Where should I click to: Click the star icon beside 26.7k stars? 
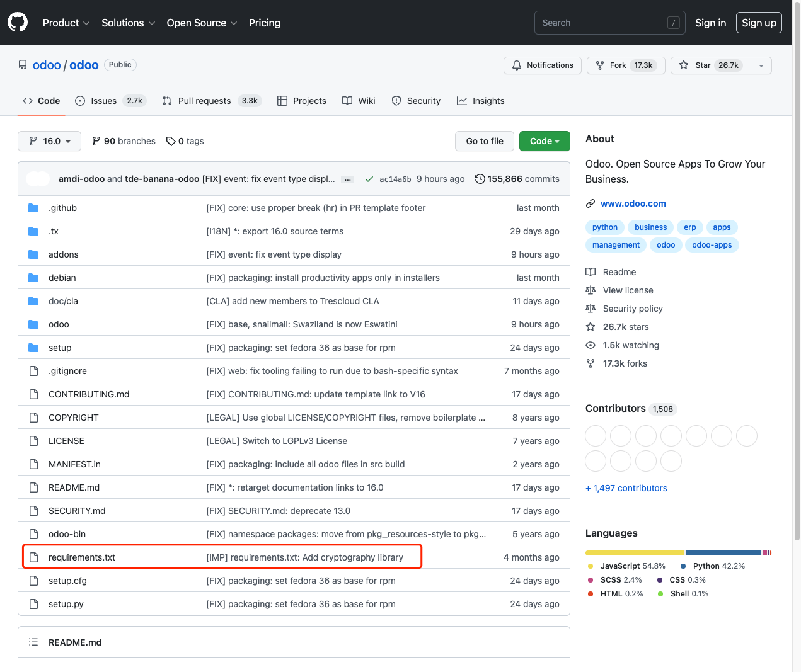pos(591,327)
